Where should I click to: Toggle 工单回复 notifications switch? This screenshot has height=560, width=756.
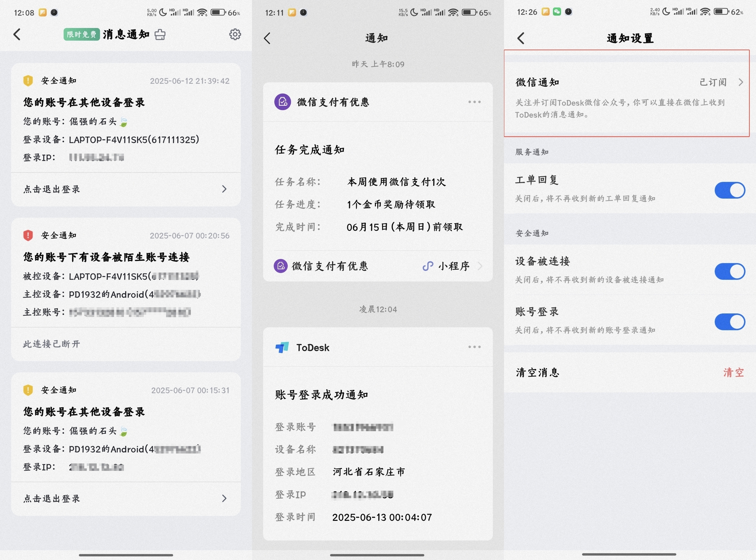(729, 190)
